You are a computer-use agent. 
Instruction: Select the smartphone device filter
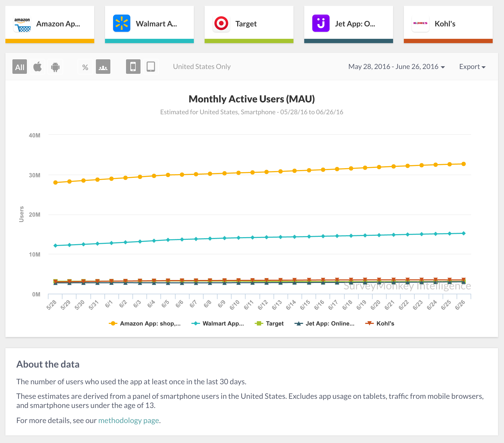(x=133, y=67)
